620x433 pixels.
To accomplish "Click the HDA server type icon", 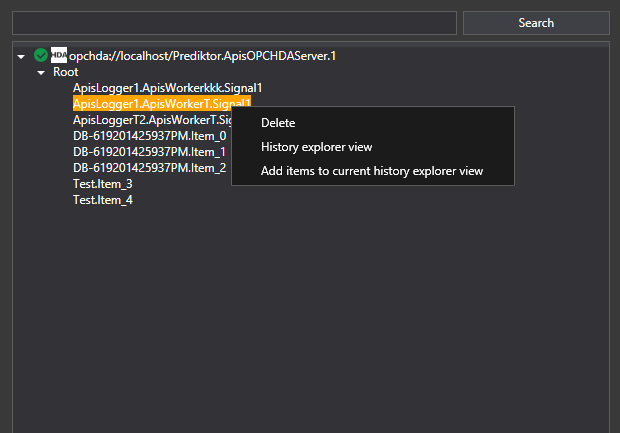I will click(x=59, y=56).
